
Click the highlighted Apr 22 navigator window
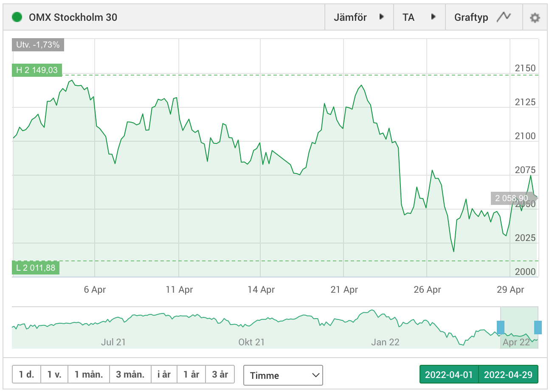point(519,328)
